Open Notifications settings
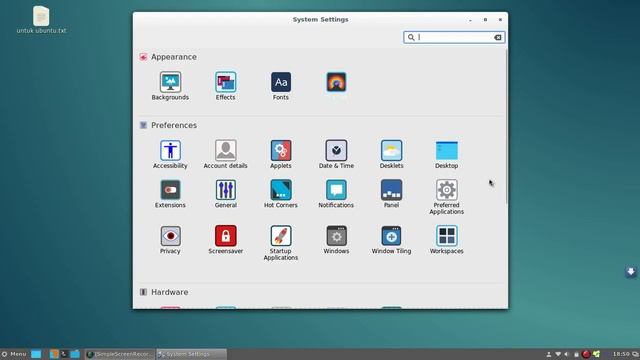Screen dimensions: 640x360 click(336, 194)
